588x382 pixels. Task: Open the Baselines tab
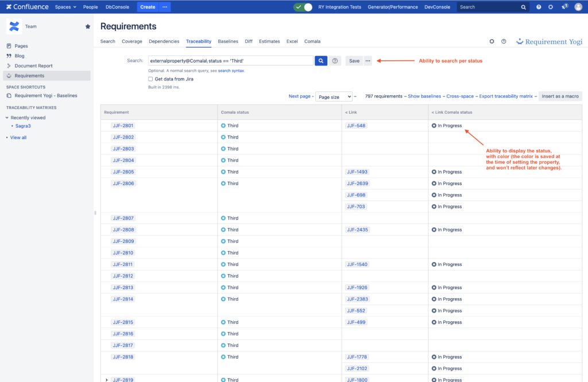coord(227,41)
